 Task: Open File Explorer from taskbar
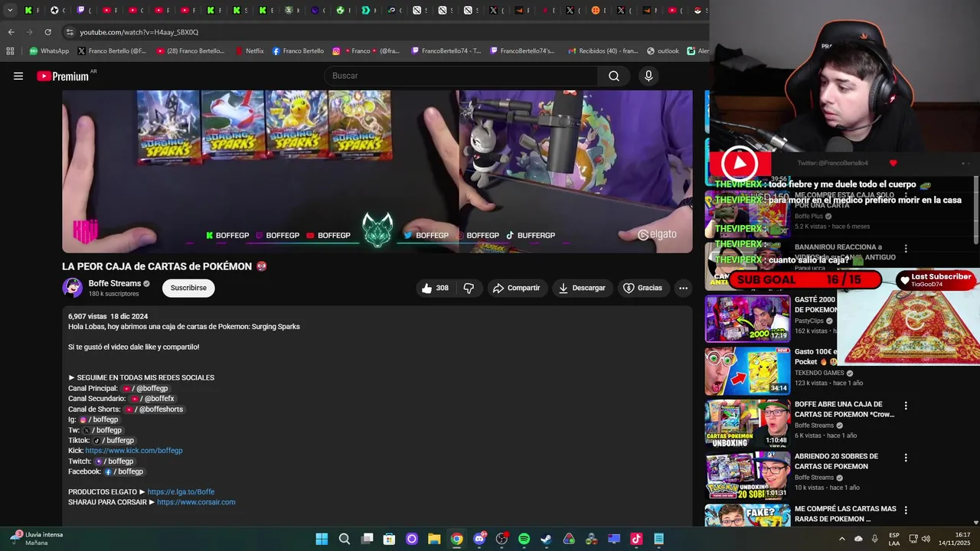point(434,539)
